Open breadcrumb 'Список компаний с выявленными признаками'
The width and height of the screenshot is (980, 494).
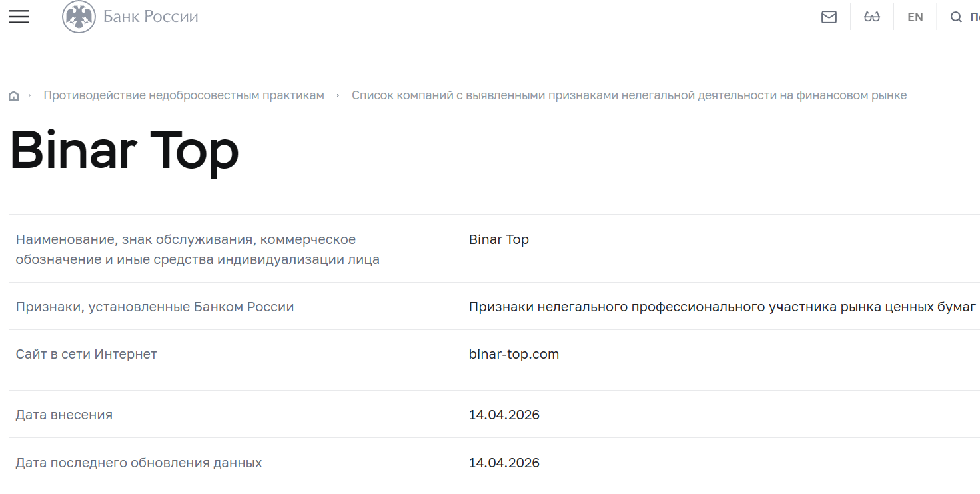click(630, 95)
